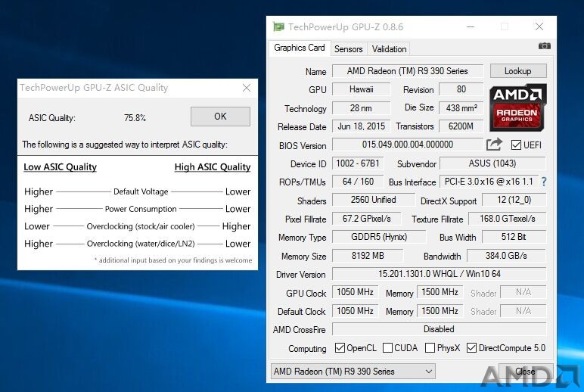Click the Bus Width field 512 Bit

(514, 237)
